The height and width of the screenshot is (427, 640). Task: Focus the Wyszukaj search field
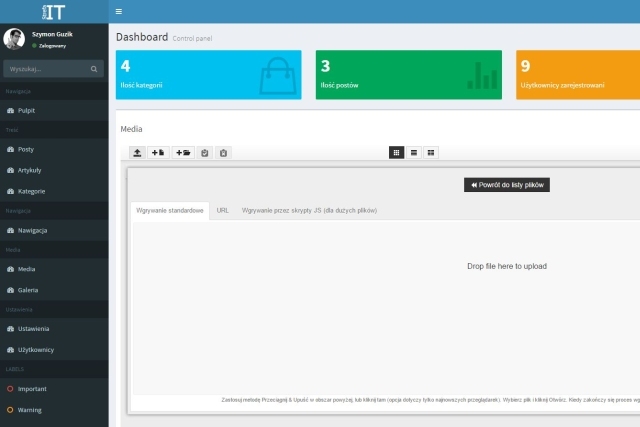click(53, 69)
